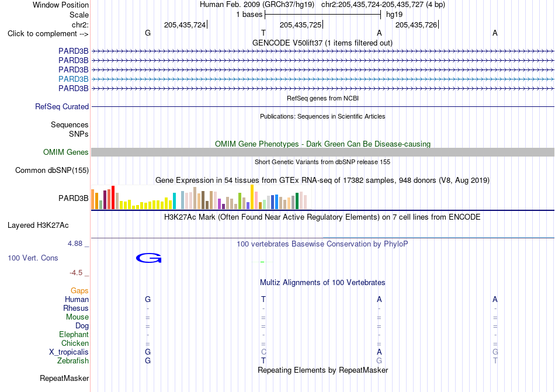
Task: Click 'Human Feb. 2009 (GRCh37/hg19)' heading
Action: click(x=257, y=5)
